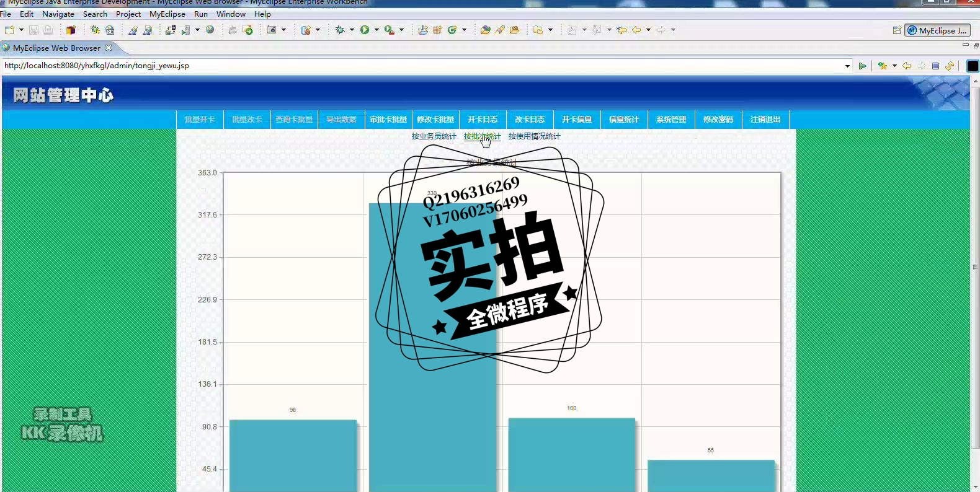Click the 开卡信息 navigation tab
980x492 pixels.
(577, 120)
